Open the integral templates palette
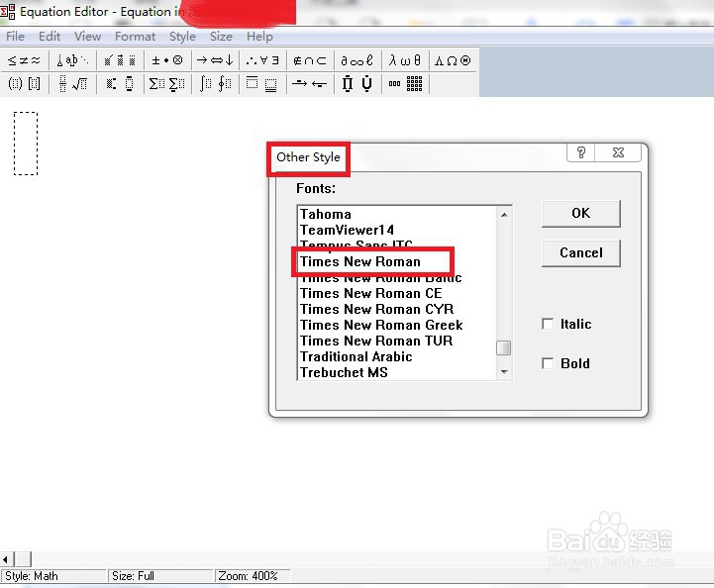This screenshot has height=588, width=714. pyautogui.click(x=215, y=84)
